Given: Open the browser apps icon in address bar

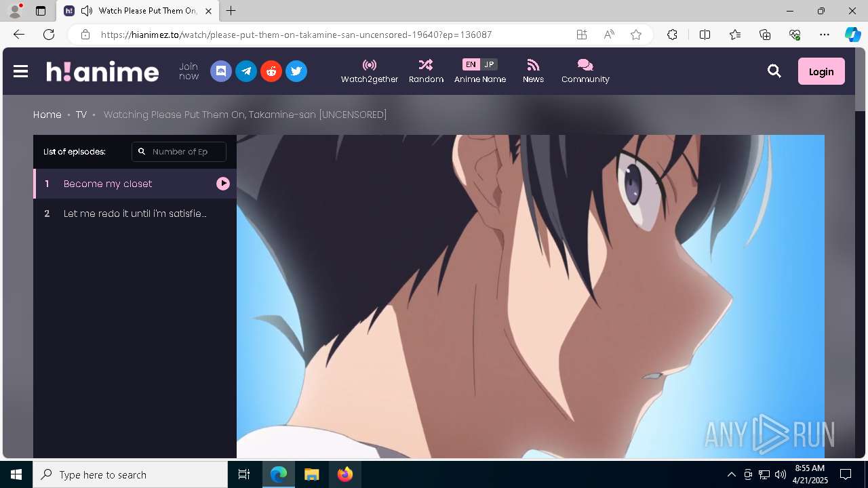Looking at the screenshot, I should coord(582,35).
